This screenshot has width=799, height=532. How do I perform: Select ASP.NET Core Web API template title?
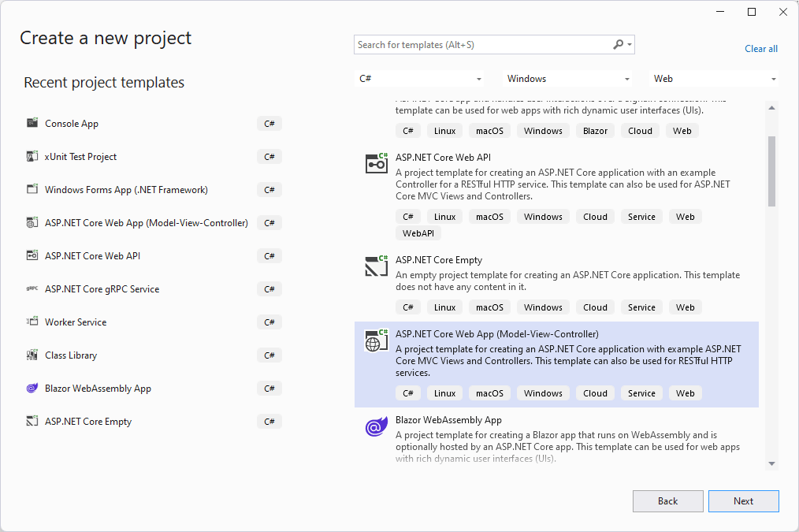[443, 158]
